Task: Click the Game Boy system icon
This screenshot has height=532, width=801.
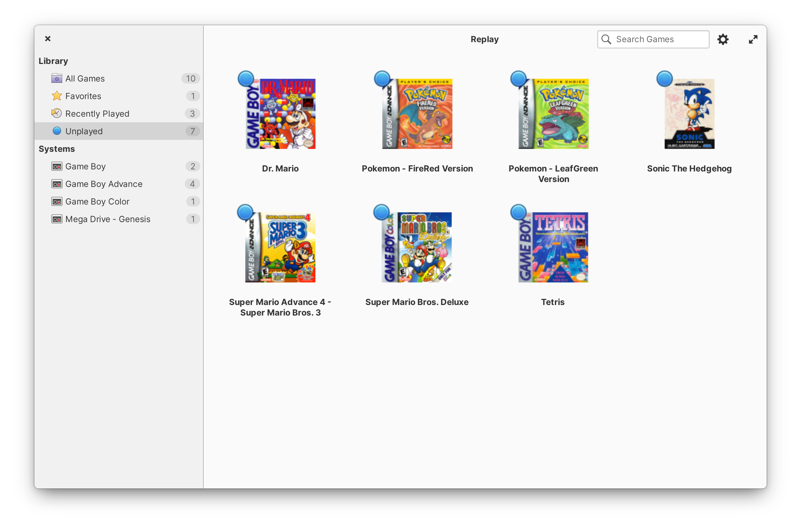Action: (57, 166)
